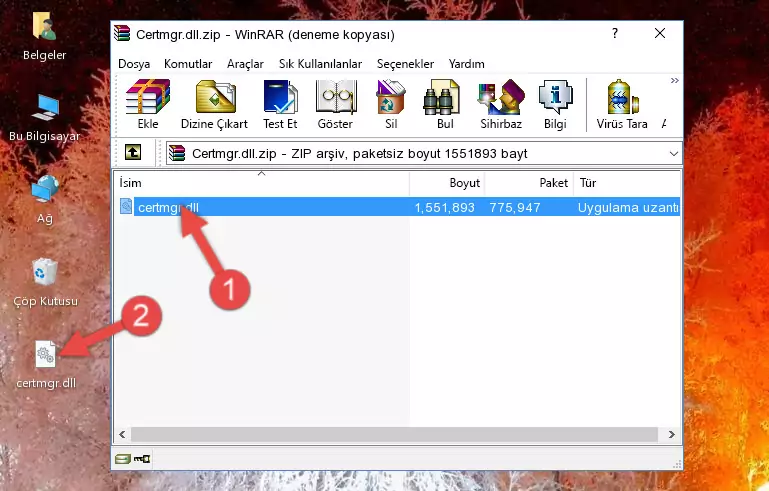The width and height of the screenshot is (769, 491).
Task: Show archive Bilgi information
Action: click(555, 104)
